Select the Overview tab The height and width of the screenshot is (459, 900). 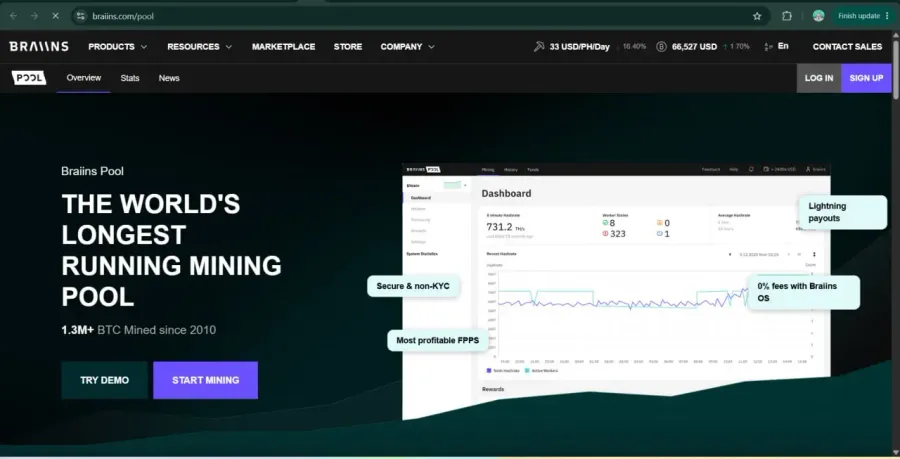tap(84, 78)
